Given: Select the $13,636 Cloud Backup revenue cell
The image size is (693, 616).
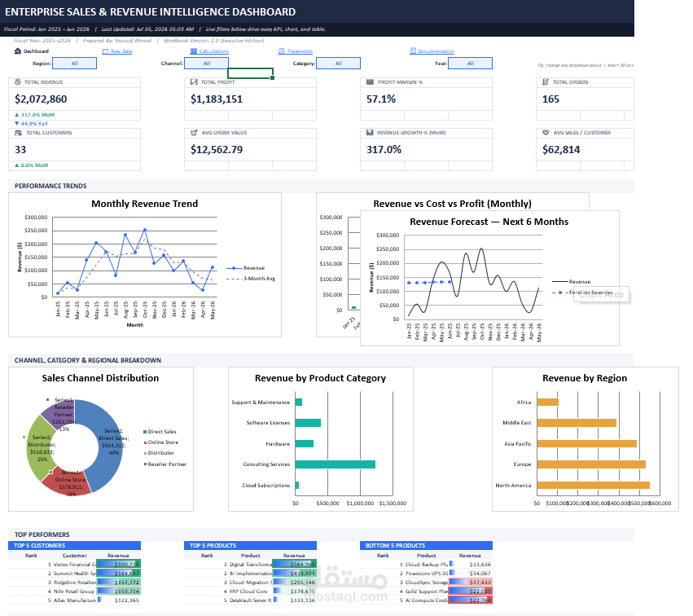Looking at the screenshot, I should pos(471,565).
